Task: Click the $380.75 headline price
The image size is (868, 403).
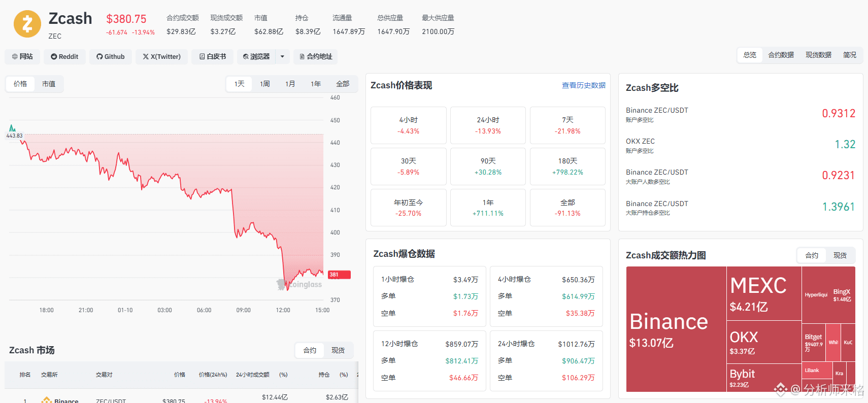Action: 126,19
